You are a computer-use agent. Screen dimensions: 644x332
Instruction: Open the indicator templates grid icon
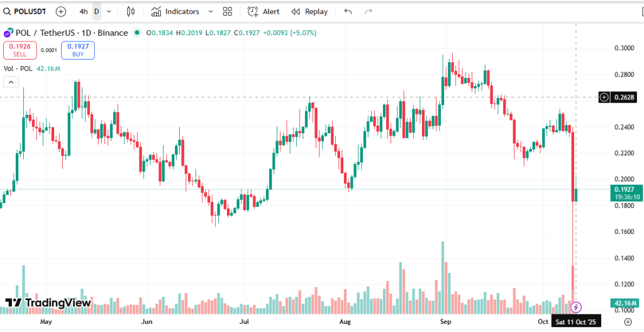227,11
